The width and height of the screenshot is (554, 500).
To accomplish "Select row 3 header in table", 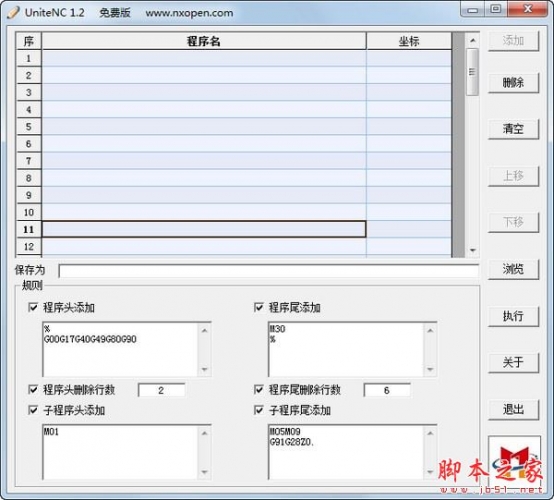I will (x=29, y=93).
